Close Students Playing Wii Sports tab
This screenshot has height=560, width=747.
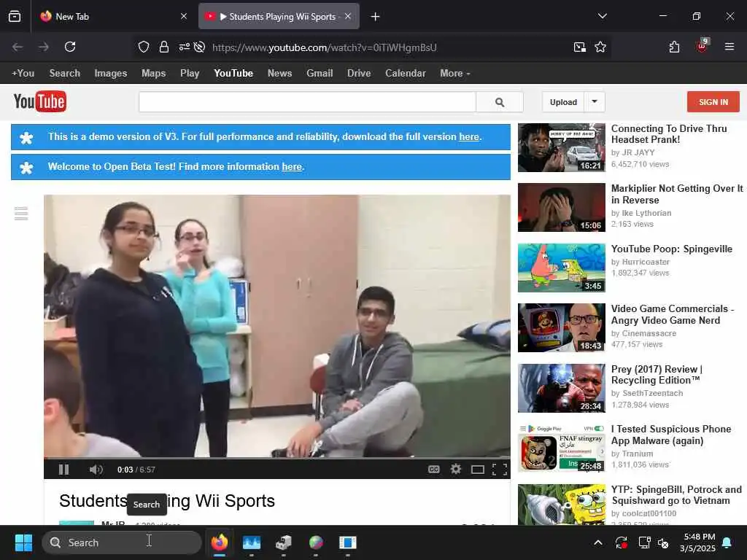point(348,16)
